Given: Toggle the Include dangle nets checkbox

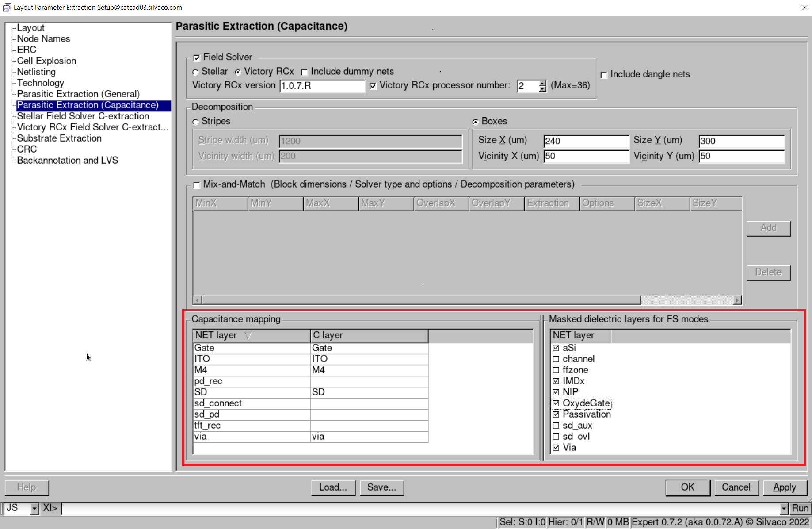Looking at the screenshot, I should tap(604, 75).
